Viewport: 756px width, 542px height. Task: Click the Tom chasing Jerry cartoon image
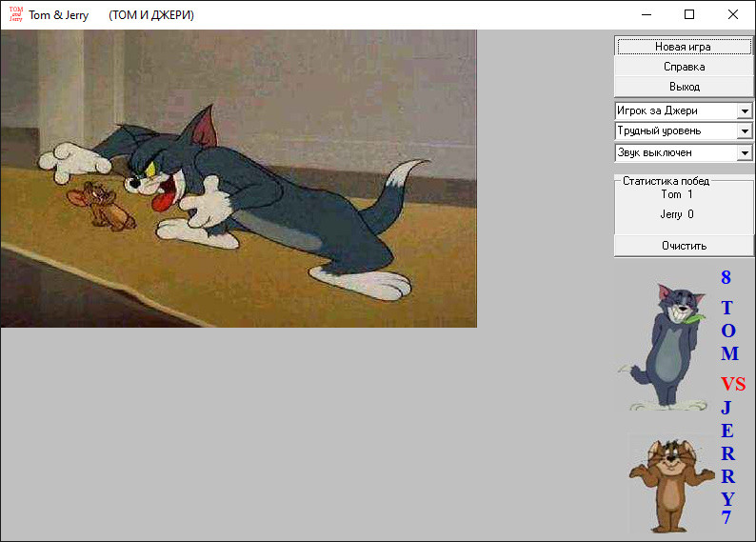tap(239, 178)
